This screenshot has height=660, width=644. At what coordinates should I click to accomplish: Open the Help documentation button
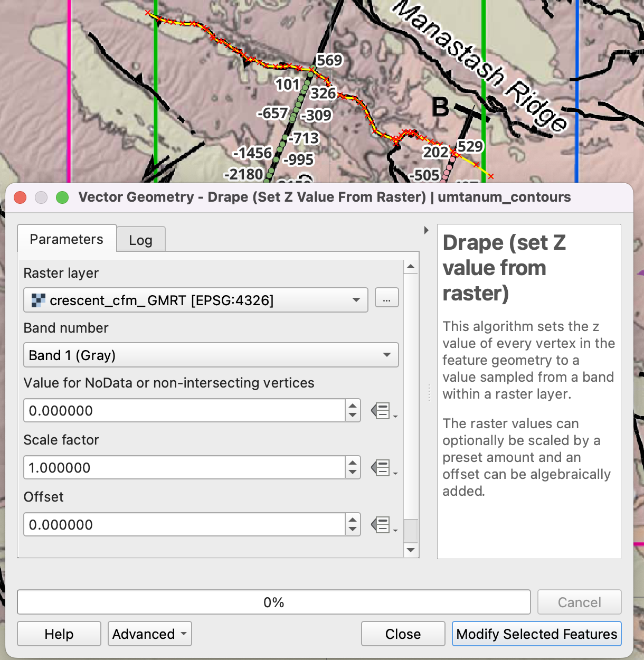[59, 634]
